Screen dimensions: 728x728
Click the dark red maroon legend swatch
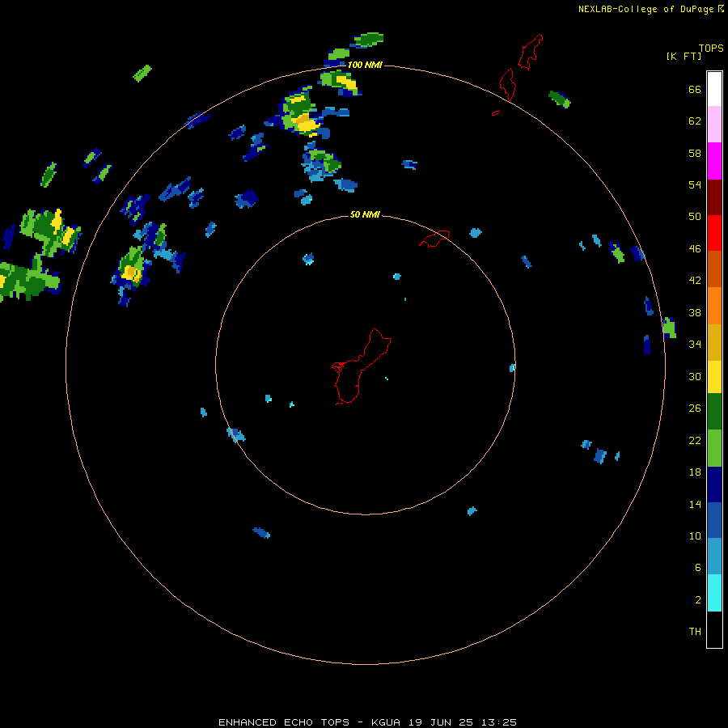pos(714,197)
